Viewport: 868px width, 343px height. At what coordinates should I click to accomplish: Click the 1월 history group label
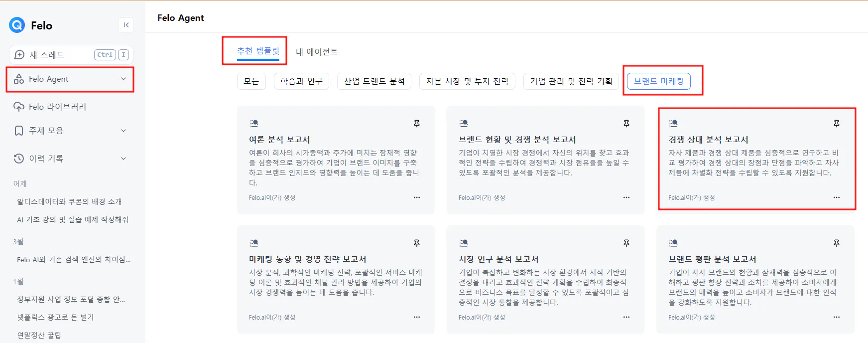(x=18, y=281)
